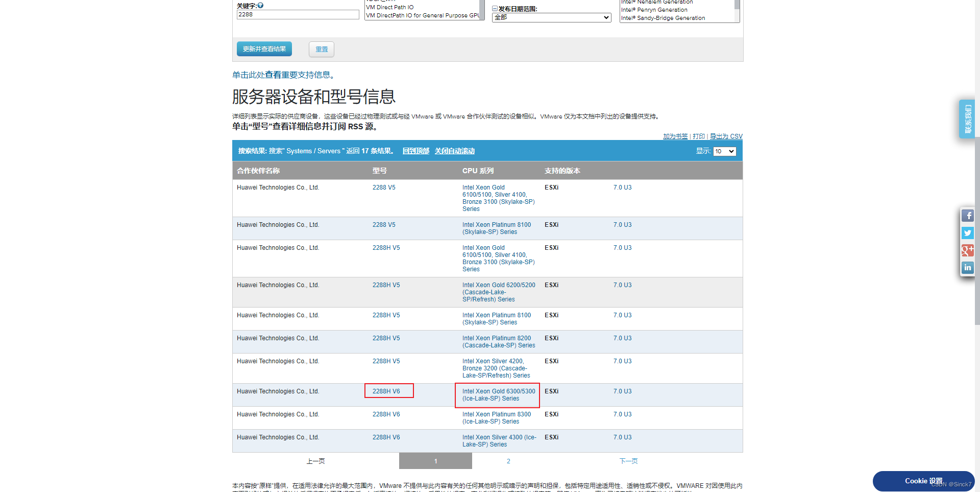980x492 pixels.
Task: Click the partner name column header
Action: point(258,171)
